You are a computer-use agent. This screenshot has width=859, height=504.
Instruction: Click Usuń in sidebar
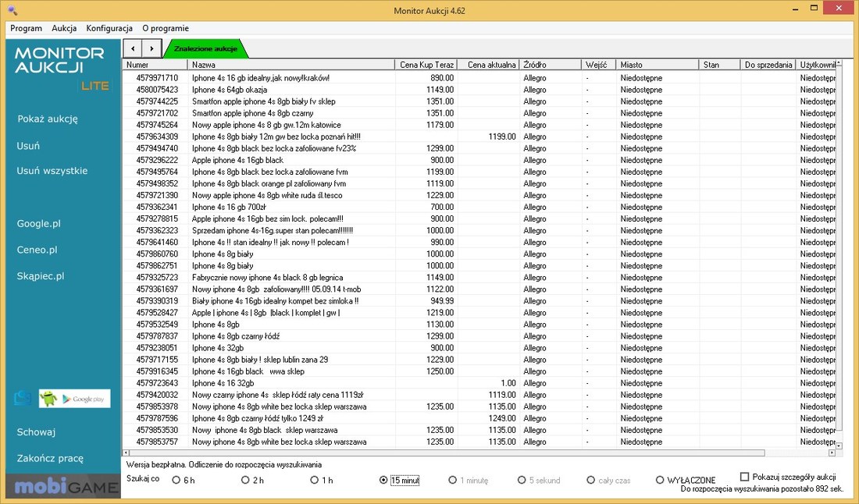coord(28,146)
